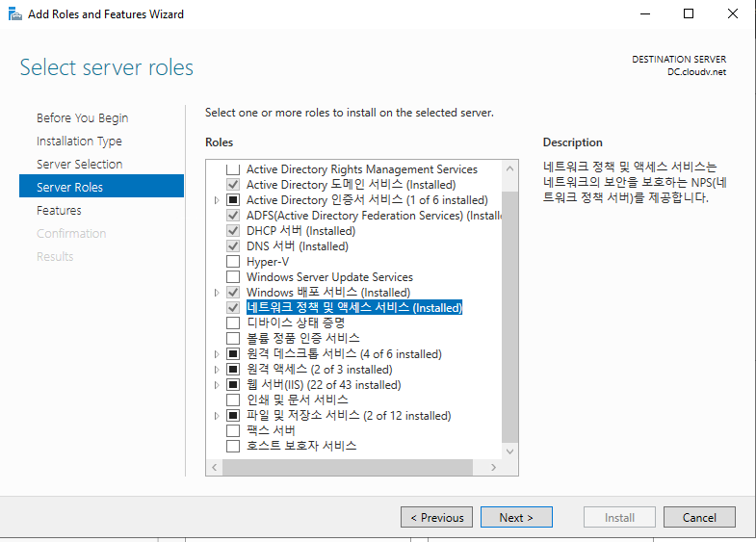This screenshot has height=542, width=756.
Task: Select the 네트워크 정책 및 액세스 서비스 row
Action: click(354, 307)
